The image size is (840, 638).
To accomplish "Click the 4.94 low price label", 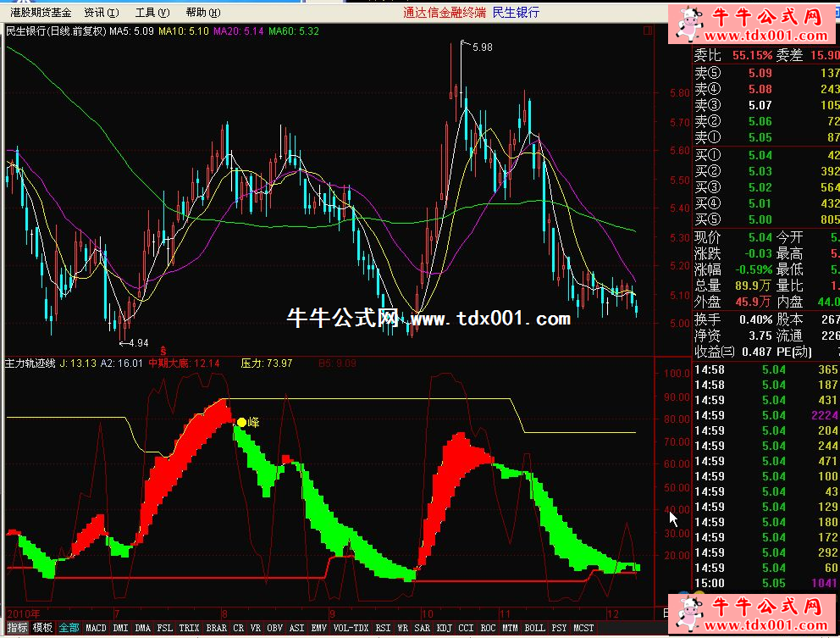I will click(138, 343).
